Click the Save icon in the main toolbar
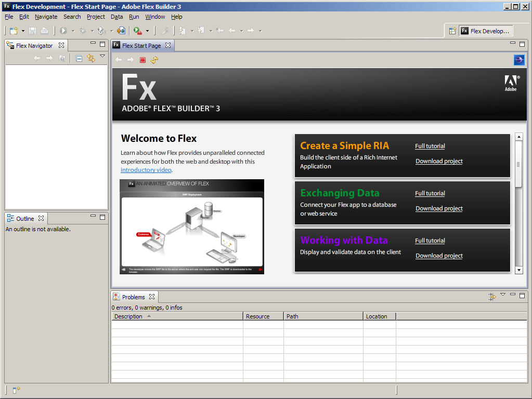 [33, 31]
